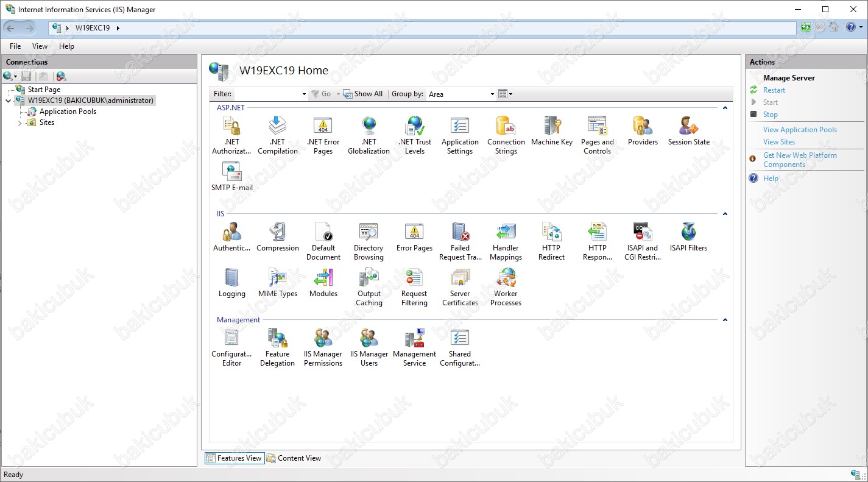Open IIS Manager Permissions
This screenshot has height=482, width=868.
[x=323, y=347]
